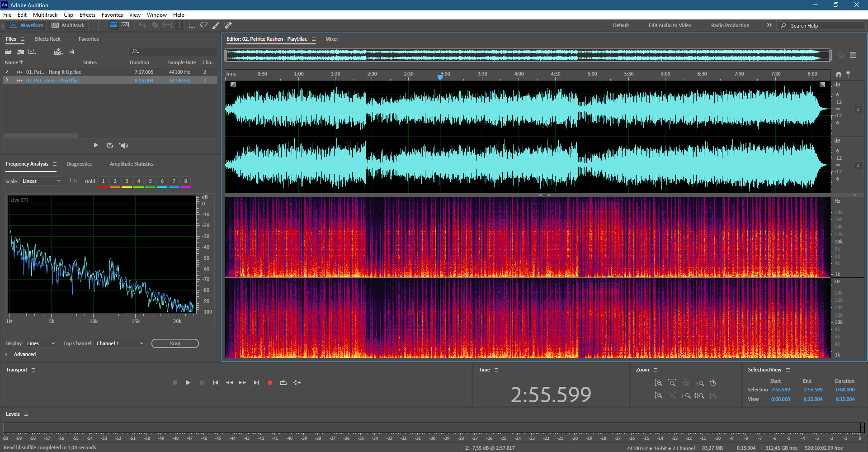Open File folder icon in Files panel

click(8, 52)
